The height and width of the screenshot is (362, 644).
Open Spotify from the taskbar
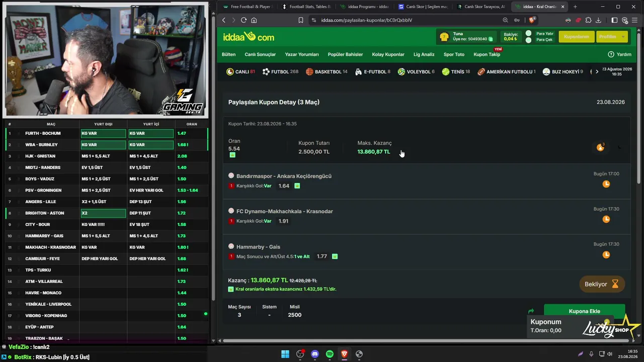coord(330,354)
